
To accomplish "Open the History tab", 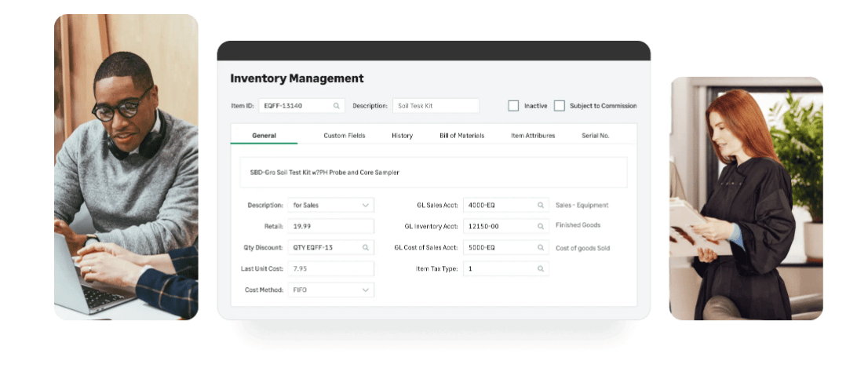I will click(402, 136).
